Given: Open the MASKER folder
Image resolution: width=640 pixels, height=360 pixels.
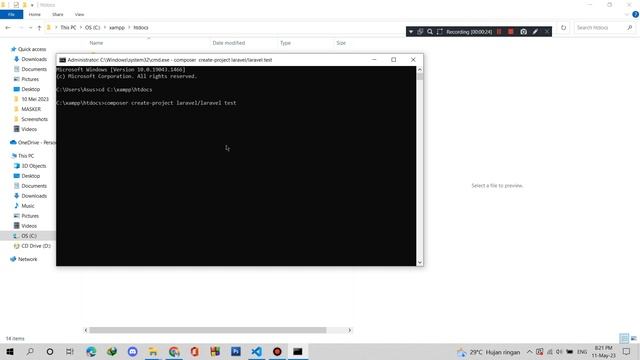Looking at the screenshot, I should pos(31,109).
